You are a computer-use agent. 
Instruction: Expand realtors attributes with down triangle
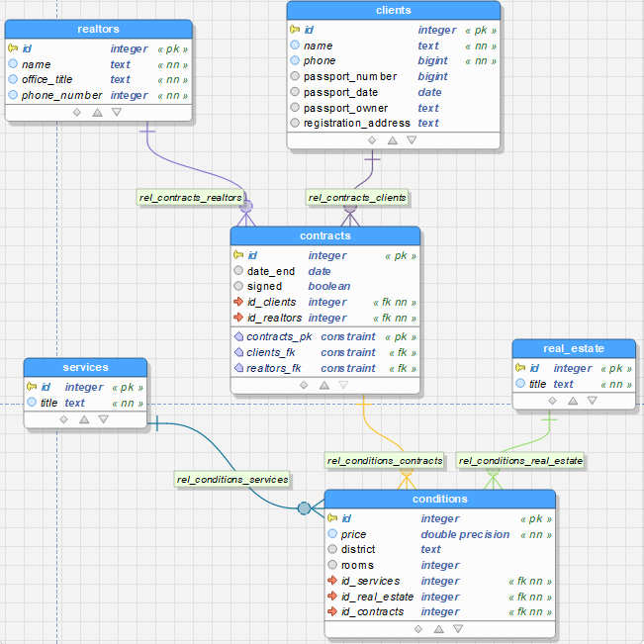tap(117, 112)
